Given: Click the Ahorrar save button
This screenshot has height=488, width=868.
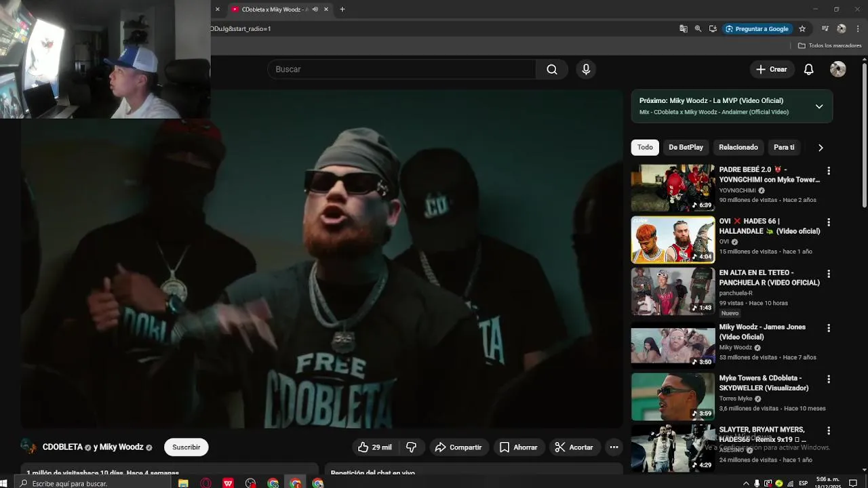Looking at the screenshot, I should tap(518, 447).
